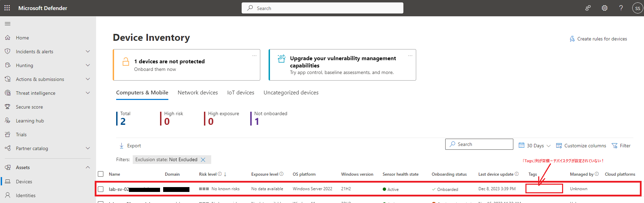Viewport: 644px width, 203px height.
Task: Click the Learning hub icon
Action: point(8,120)
